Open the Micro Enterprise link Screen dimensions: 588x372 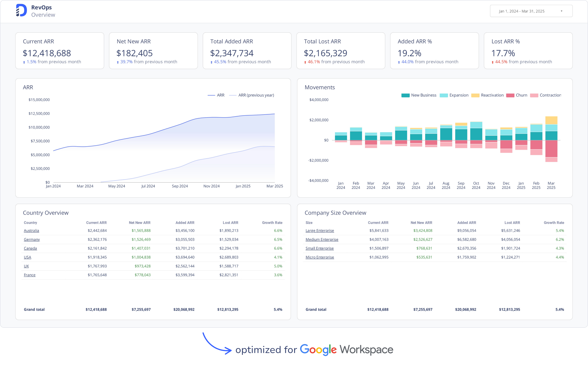(x=319, y=257)
